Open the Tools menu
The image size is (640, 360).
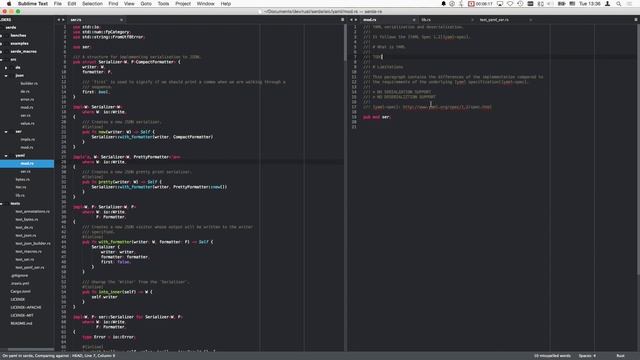pyautogui.click(x=163, y=4)
